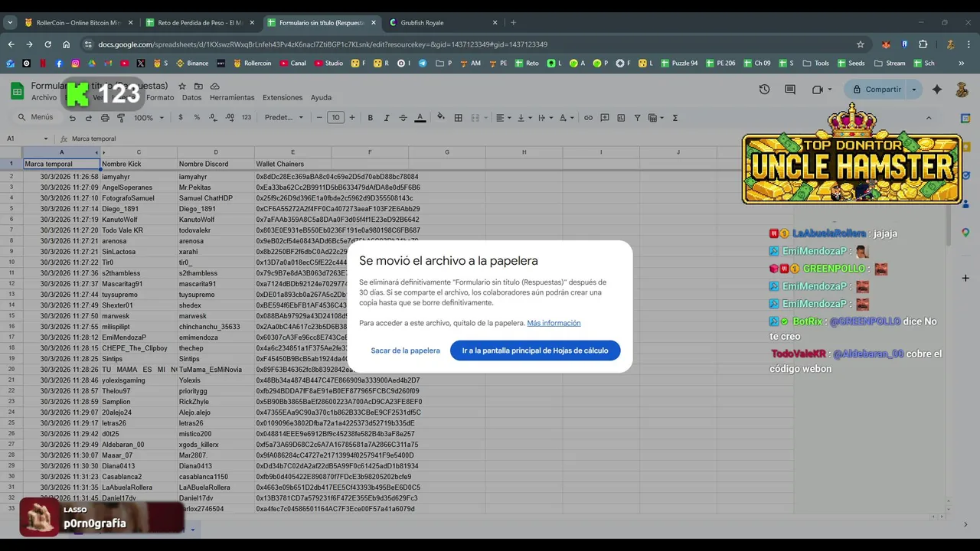Click the insert comment icon
Viewport: 980px width, 551px height.
click(x=605, y=118)
